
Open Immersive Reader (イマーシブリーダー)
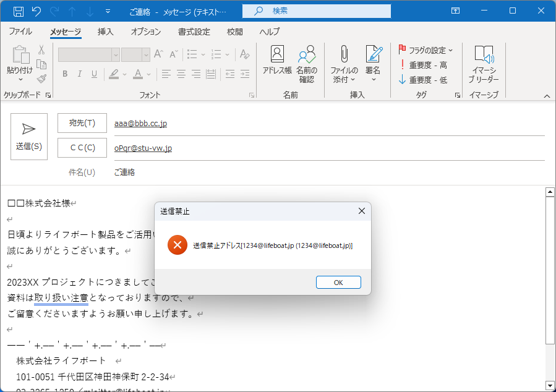coord(483,64)
